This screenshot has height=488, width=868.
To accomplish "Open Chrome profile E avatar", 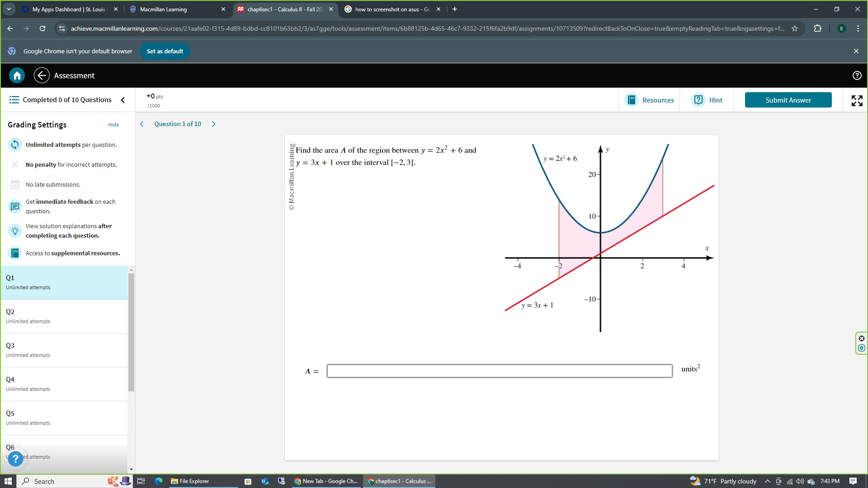I will pos(841,28).
